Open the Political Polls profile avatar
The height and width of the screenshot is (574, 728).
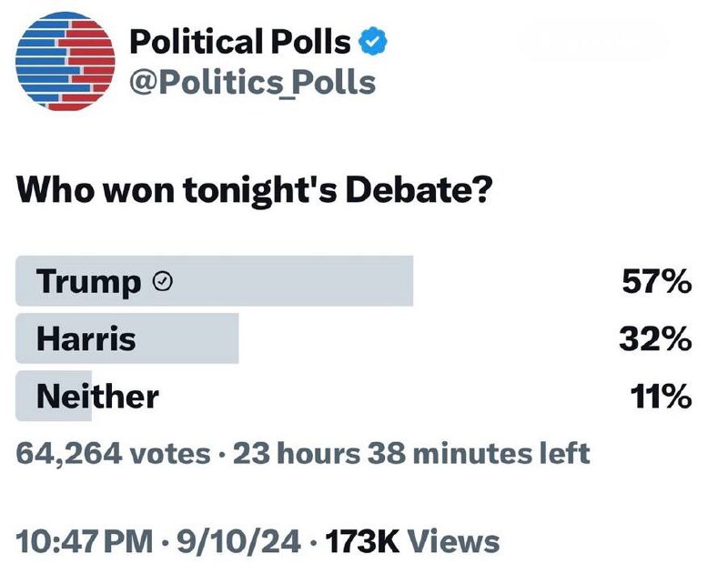point(65,61)
